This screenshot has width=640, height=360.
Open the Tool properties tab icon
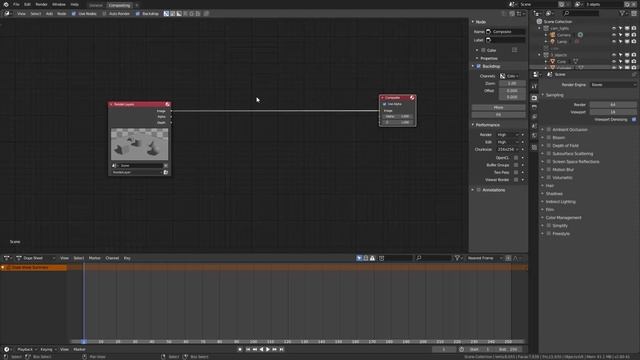click(x=534, y=86)
